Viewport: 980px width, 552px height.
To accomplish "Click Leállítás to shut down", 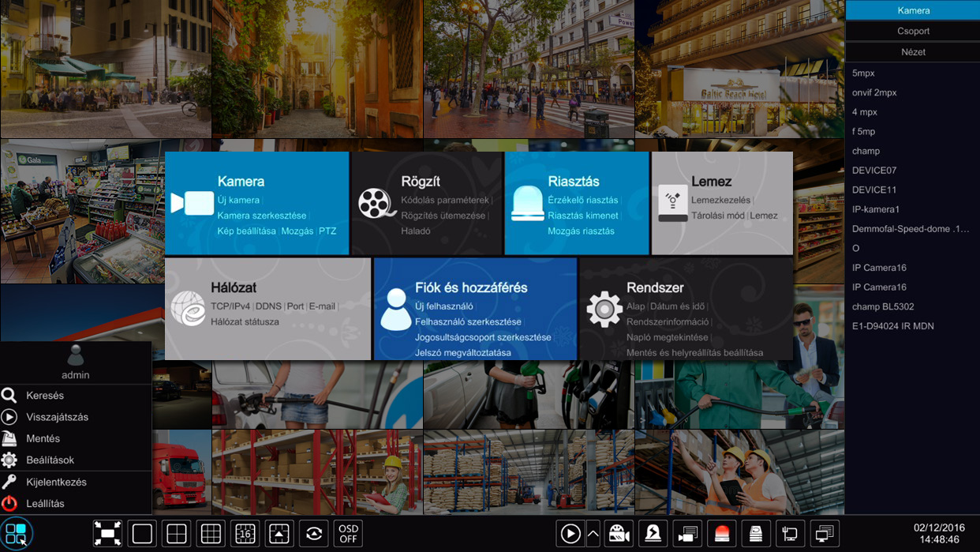I will click(x=45, y=503).
